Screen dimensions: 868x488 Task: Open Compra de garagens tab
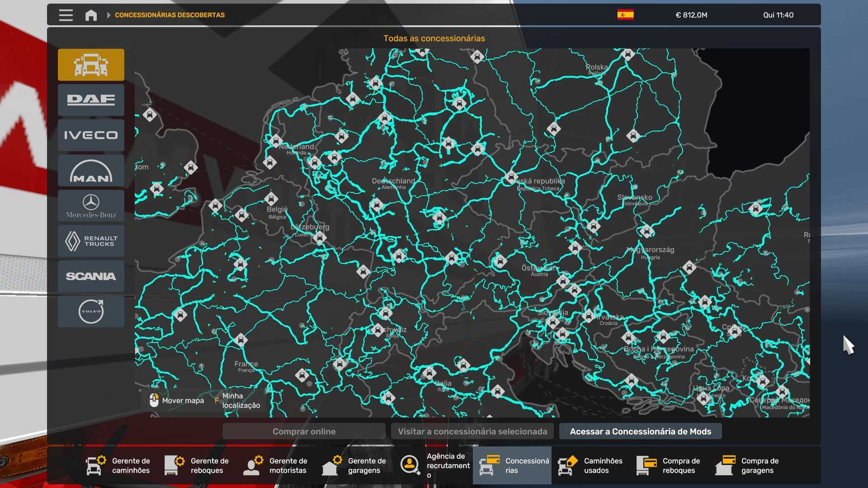point(748,465)
